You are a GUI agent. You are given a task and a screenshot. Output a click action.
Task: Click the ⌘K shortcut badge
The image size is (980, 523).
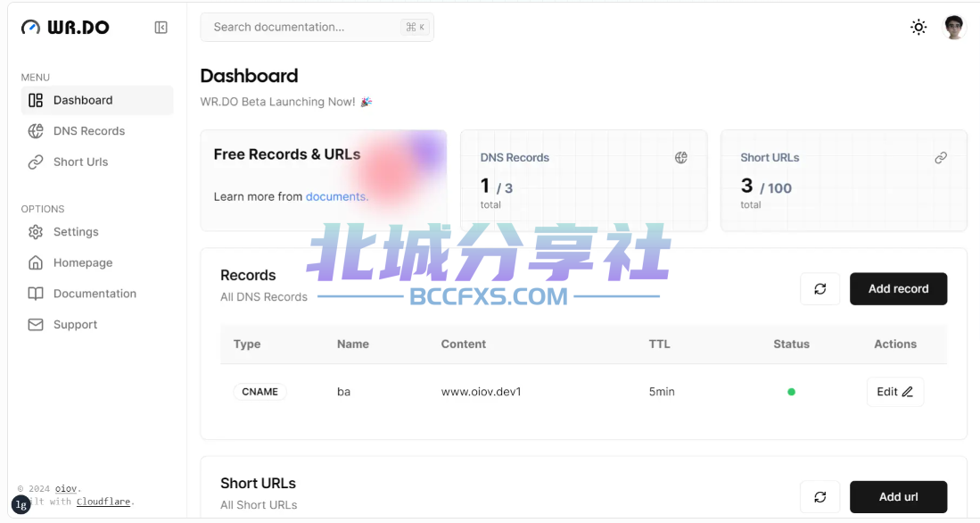(x=415, y=27)
